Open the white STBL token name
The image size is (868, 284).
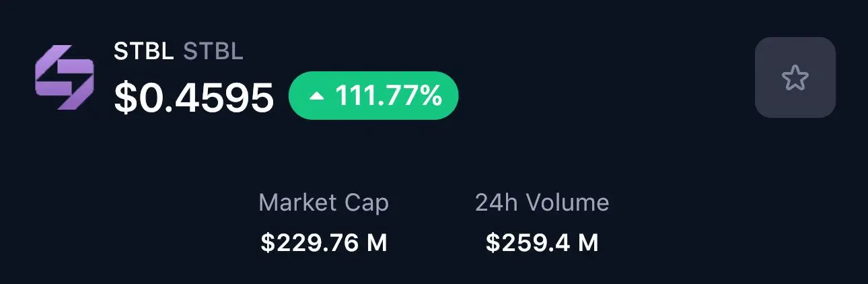(144, 52)
